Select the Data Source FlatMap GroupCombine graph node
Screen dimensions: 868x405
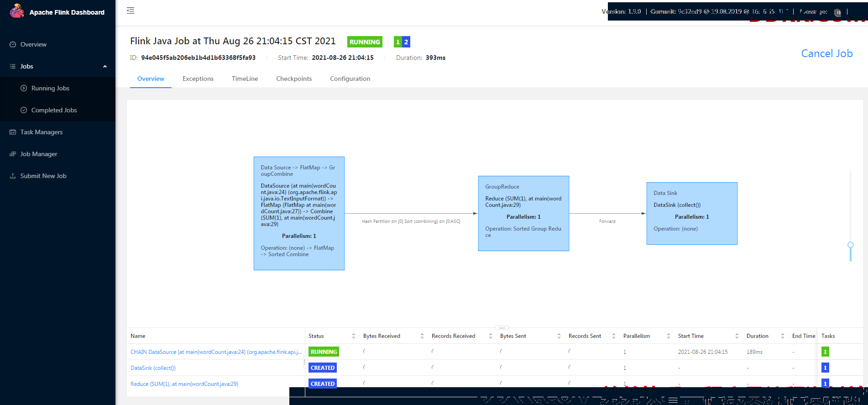299,213
